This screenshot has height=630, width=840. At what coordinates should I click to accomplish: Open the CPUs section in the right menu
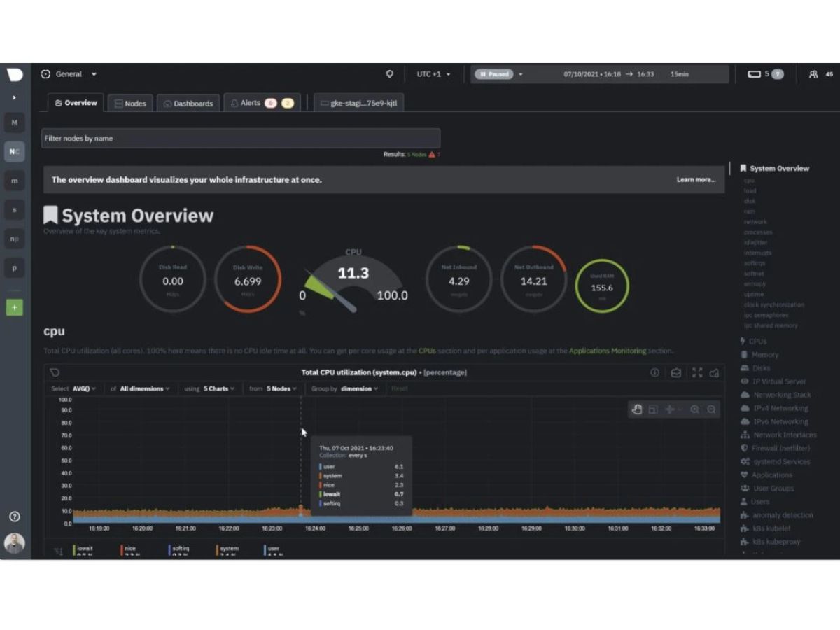tap(753, 342)
